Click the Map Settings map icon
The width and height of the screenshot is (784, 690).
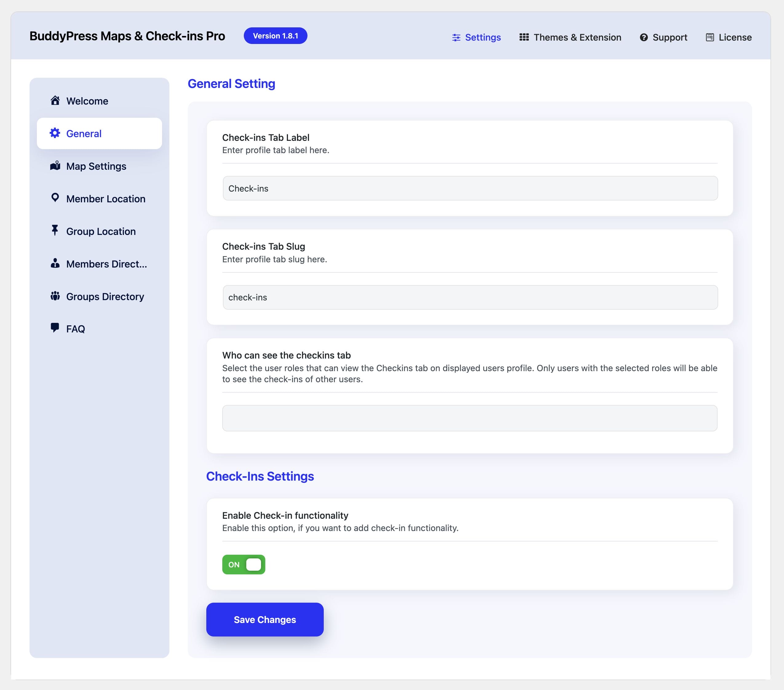click(x=55, y=166)
